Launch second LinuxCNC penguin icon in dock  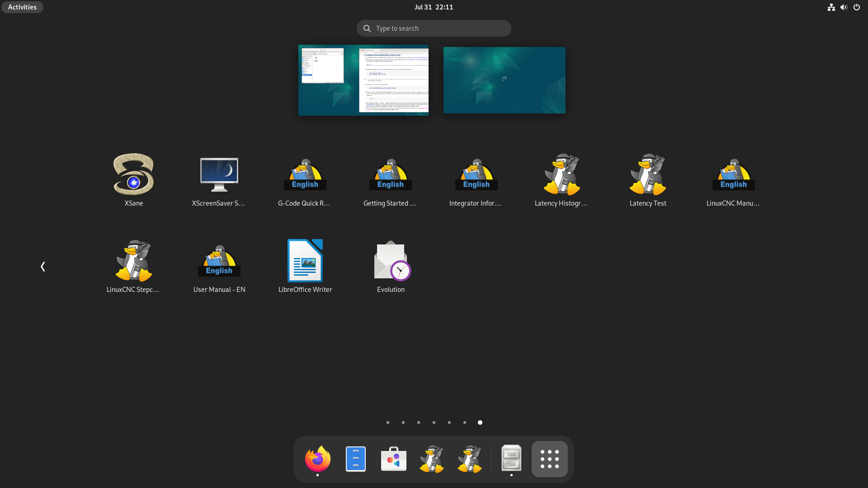470,459
